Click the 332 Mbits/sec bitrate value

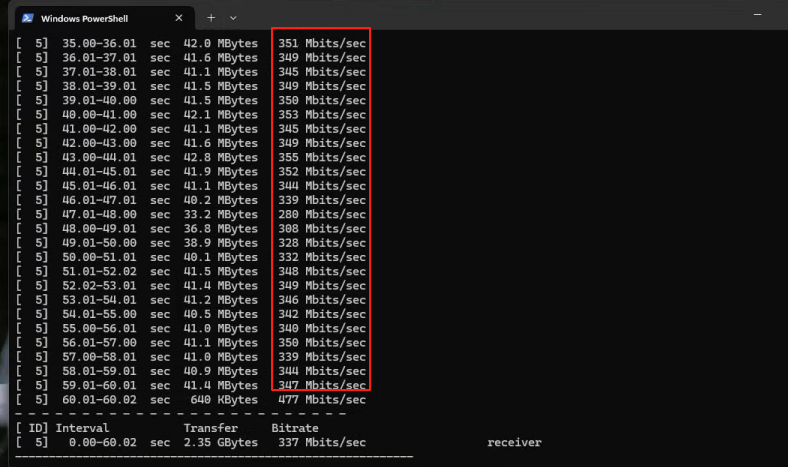[x=322, y=257]
